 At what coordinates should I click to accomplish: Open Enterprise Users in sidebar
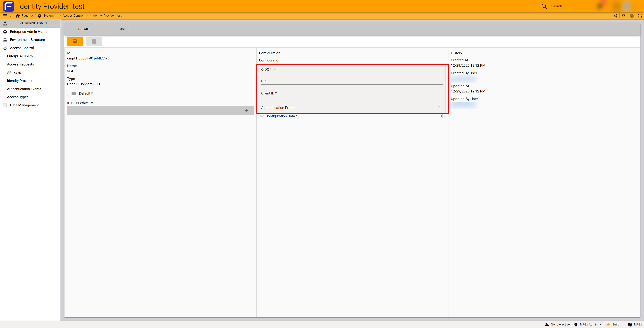tap(20, 56)
